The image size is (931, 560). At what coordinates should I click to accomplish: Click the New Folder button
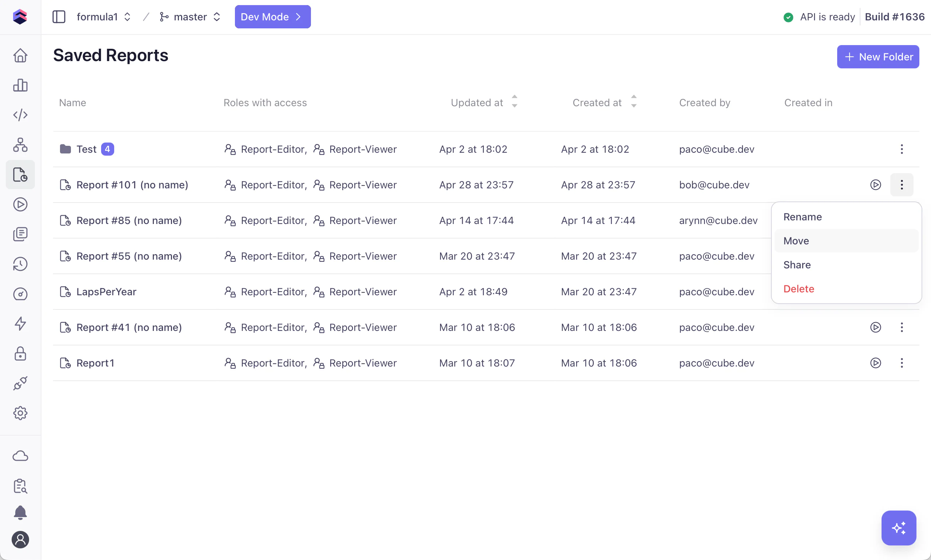click(878, 57)
